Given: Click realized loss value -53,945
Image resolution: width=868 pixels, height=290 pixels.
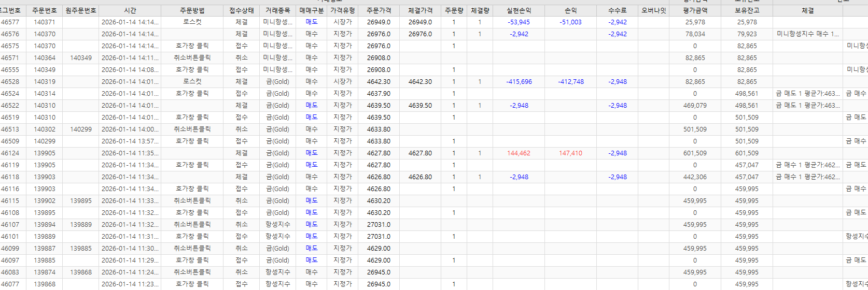Looking at the screenshot, I should (519, 22).
